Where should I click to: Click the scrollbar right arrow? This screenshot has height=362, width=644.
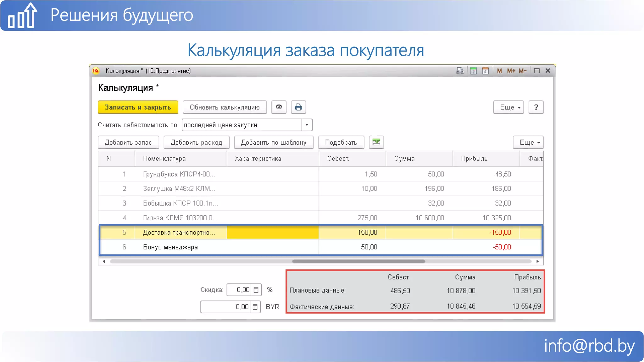click(538, 261)
